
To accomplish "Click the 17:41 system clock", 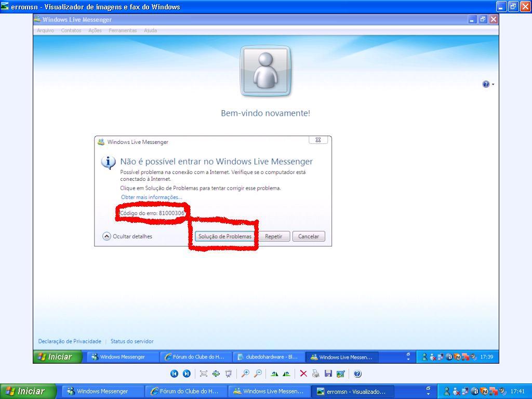I will [518, 391].
